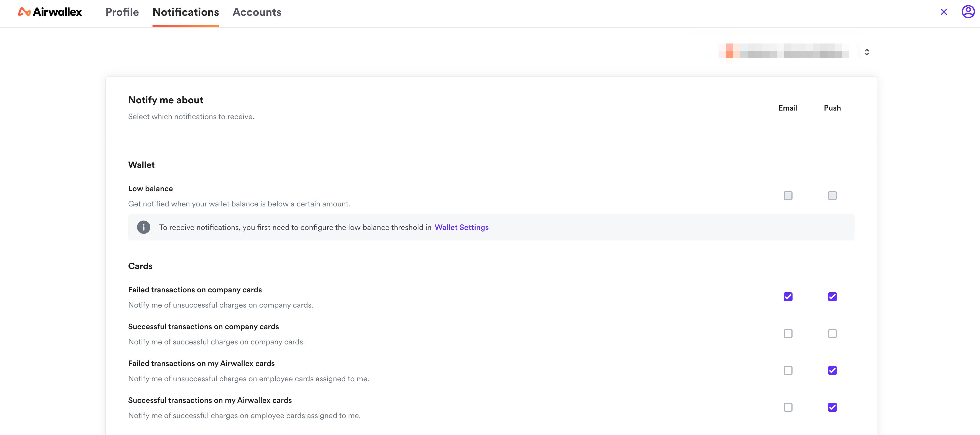The height and width of the screenshot is (435, 980).
Task: Switch to the Accounts tab
Action: [x=257, y=12]
